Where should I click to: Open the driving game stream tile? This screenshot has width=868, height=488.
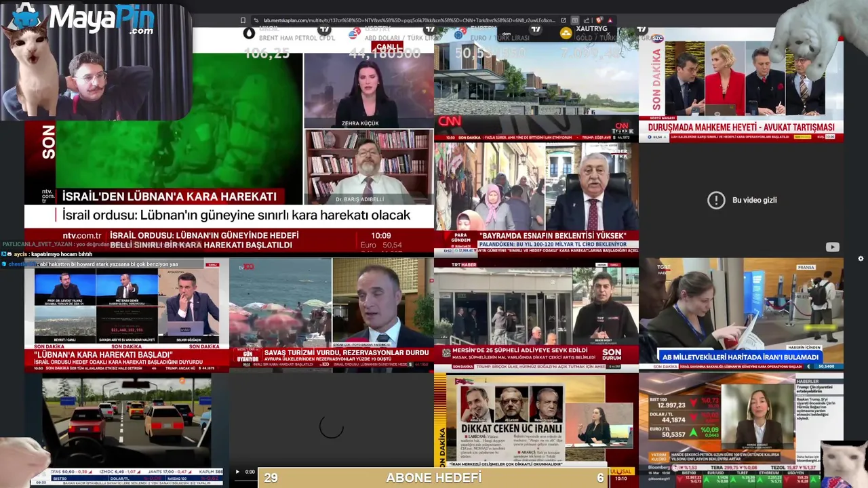click(127, 430)
